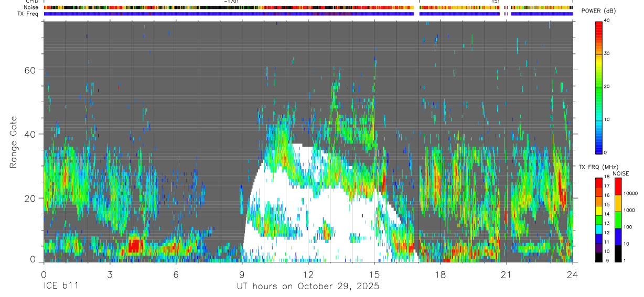Viewport: 644px width, 297px height.
Task: Click the '40' label atop the POWER color bar
Action: 608,20
